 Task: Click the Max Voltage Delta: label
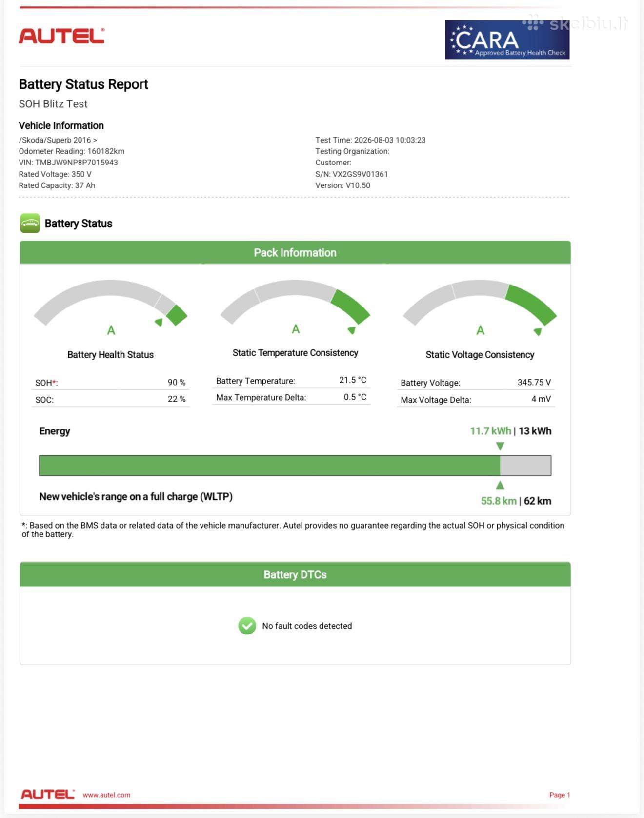click(436, 400)
